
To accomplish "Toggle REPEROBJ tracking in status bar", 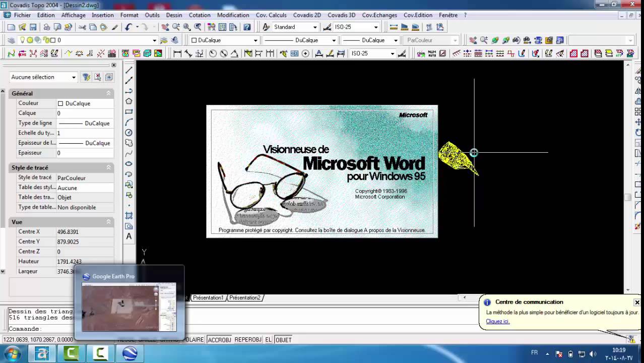I will click(x=248, y=340).
